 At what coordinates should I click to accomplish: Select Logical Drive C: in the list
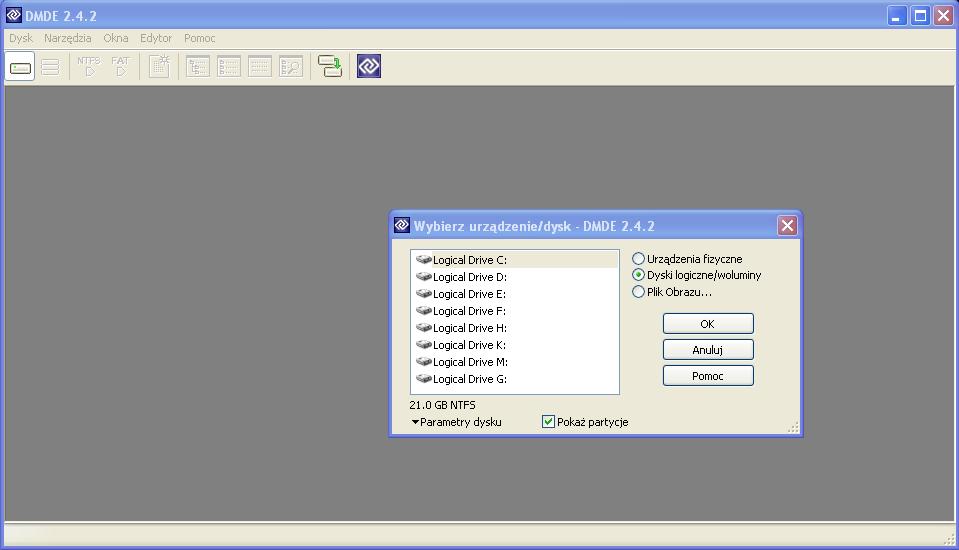(515, 260)
